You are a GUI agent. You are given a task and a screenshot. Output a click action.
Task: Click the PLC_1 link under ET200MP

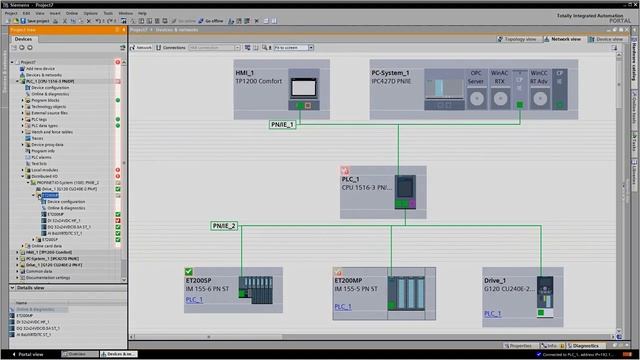click(343, 307)
